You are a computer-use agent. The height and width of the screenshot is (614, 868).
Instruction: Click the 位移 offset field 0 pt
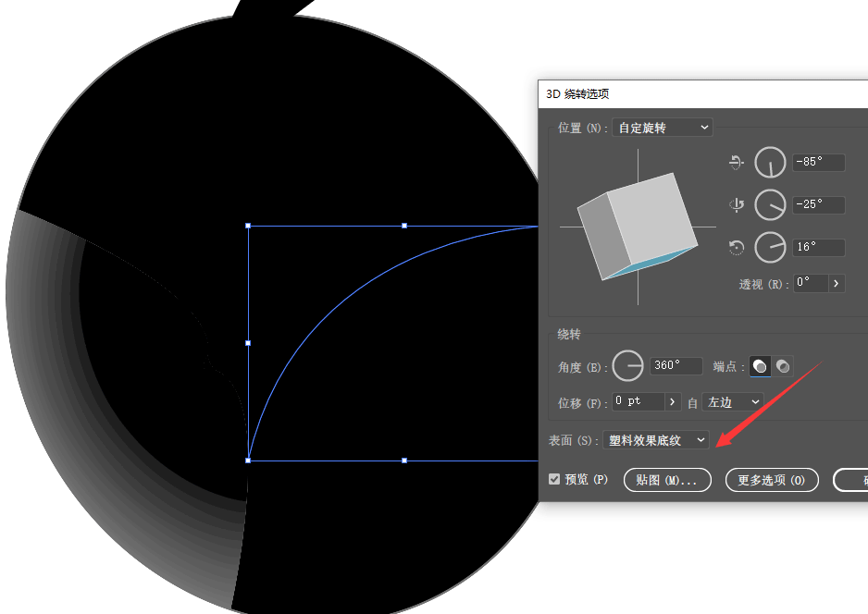click(639, 401)
